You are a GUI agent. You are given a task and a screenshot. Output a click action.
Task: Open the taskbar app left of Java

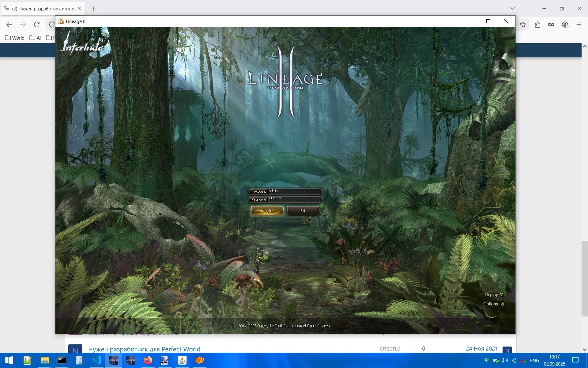[165, 360]
